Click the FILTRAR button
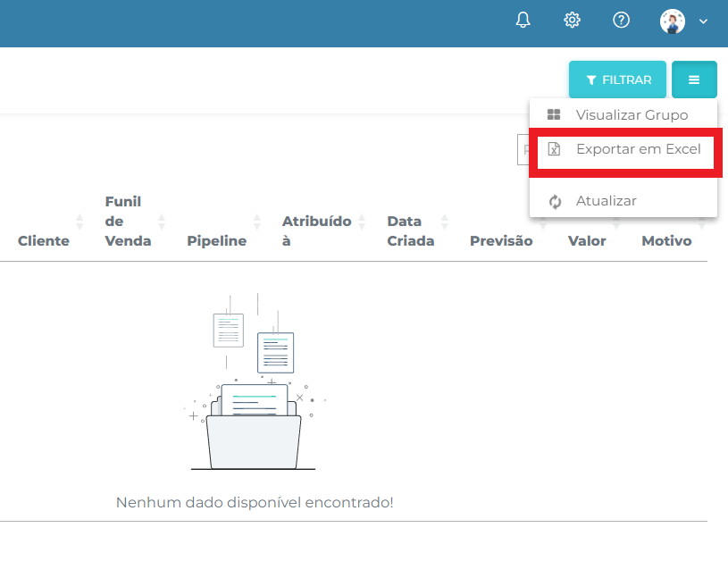Viewport: 728px width, 578px height. click(617, 80)
